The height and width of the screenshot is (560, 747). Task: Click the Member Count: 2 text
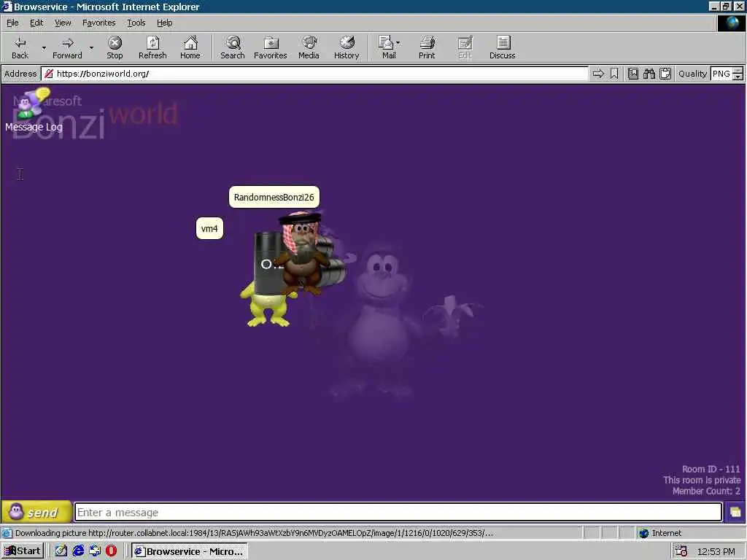pos(706,491)
